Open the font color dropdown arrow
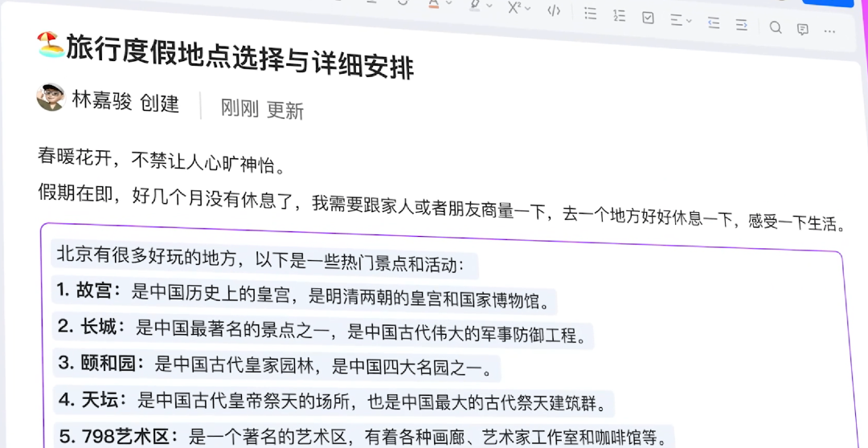Image resolution: width=868 pixels, height=448 pixels. pos(449,3)
